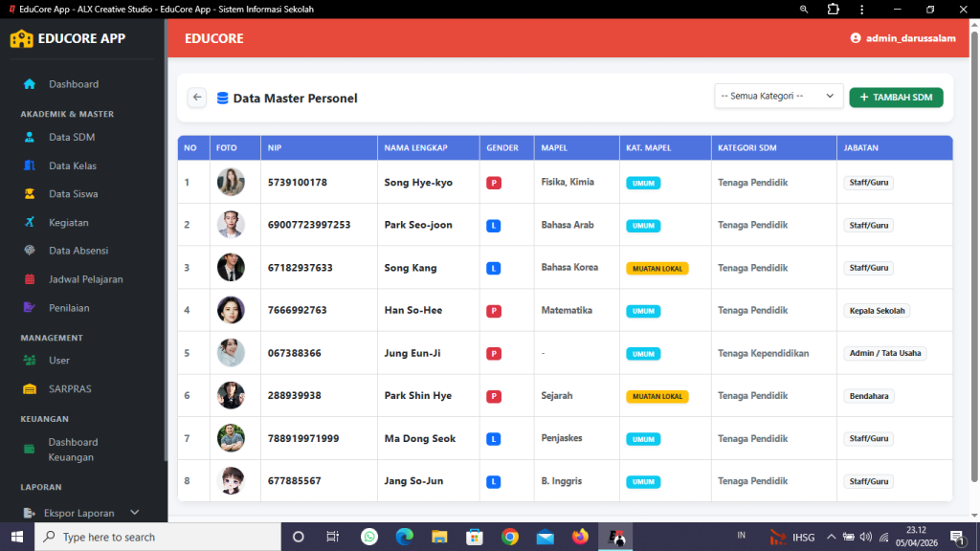Open Google Chrome from the taskbar
The image size is (980, 551).
510,537
